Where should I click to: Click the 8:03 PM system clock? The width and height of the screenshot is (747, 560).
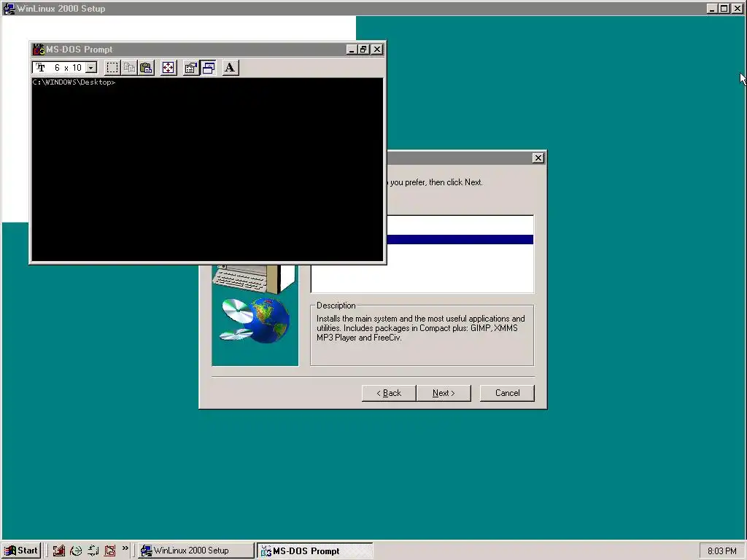point(721,551)
